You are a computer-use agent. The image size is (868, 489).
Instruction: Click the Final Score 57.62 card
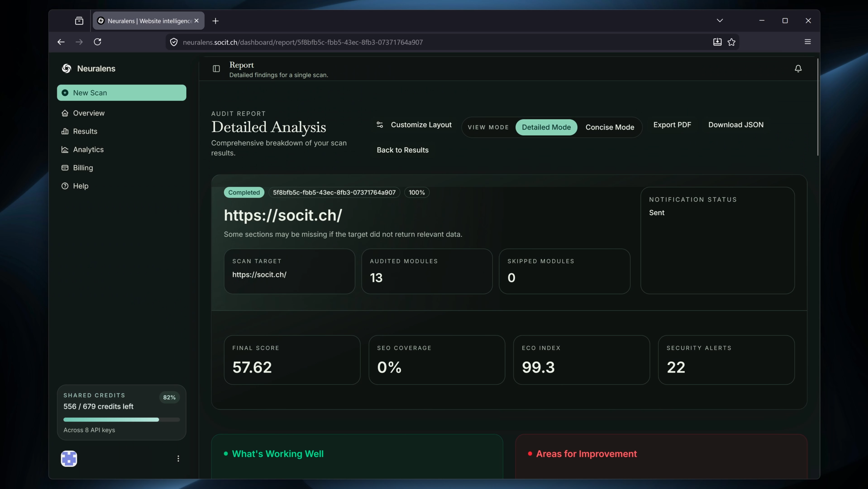click(x=292, y=360)
